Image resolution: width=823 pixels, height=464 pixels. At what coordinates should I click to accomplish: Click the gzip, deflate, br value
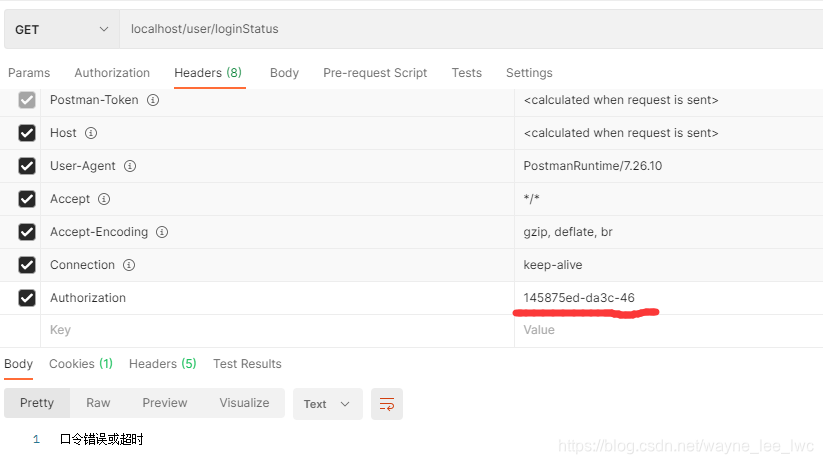(568, 232)
